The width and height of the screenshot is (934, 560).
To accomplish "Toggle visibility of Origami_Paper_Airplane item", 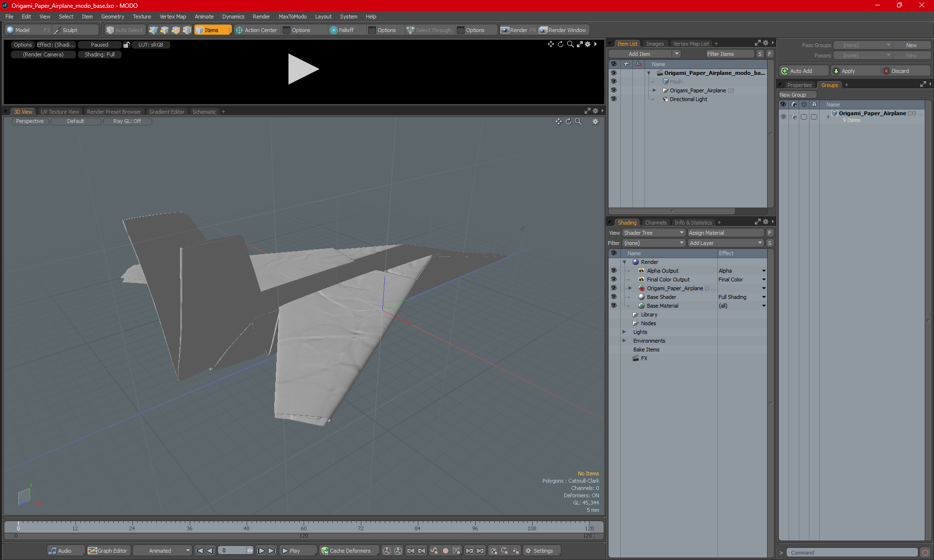I will 613,90.
